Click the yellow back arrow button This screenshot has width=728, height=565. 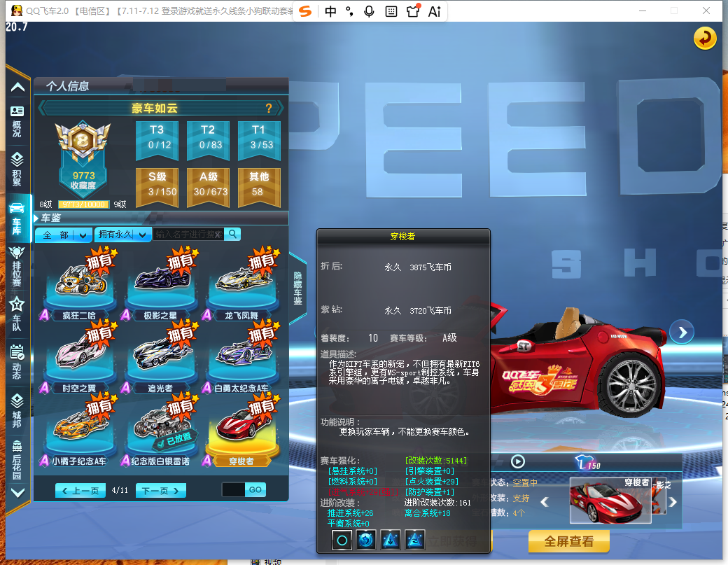[x=704, y=38]
